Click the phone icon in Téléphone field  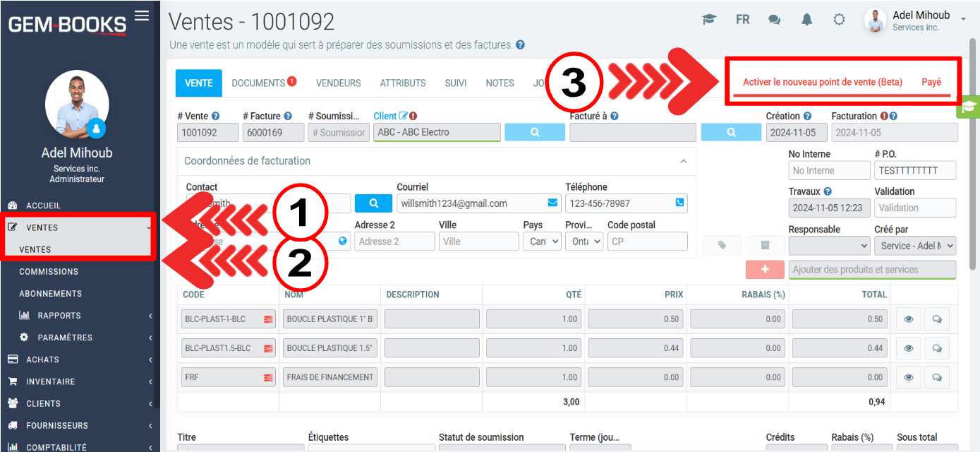(x=679, y=203)
